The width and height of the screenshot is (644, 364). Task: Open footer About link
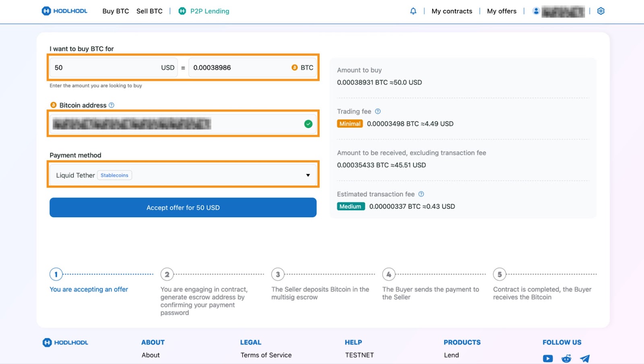pos(151,355)
